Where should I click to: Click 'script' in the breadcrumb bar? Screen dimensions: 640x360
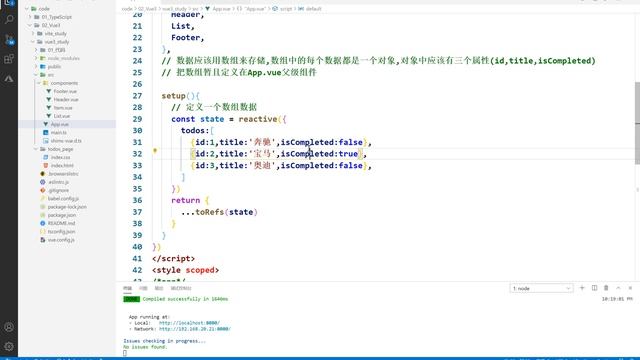[x=286, y=9]
